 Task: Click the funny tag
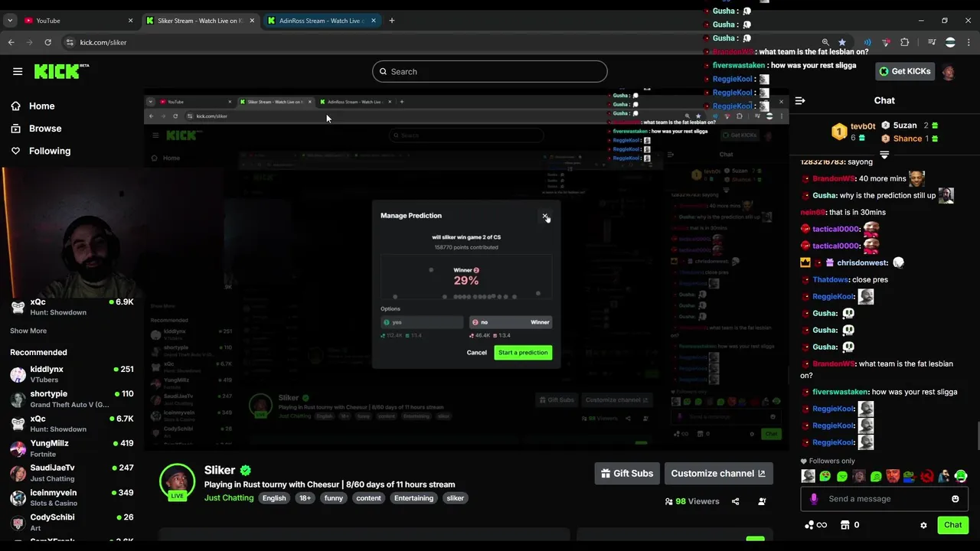click(x=334, y=498)
